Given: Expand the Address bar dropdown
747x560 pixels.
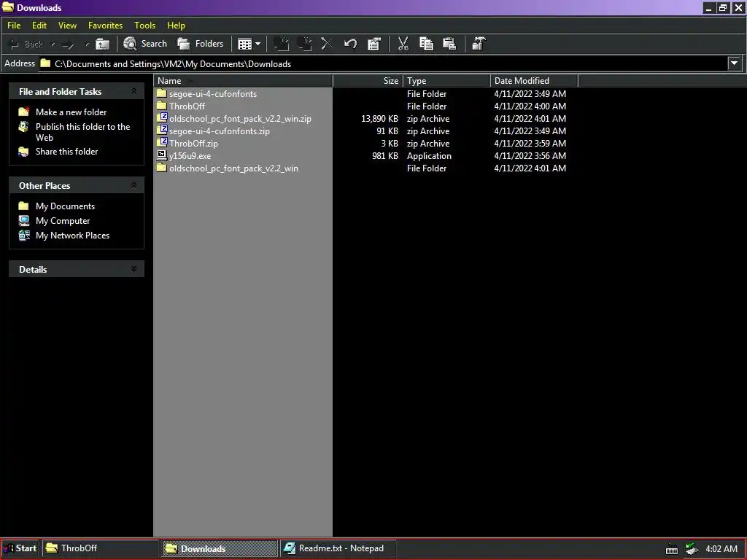Looking at the screenshot, I should 734,63.
